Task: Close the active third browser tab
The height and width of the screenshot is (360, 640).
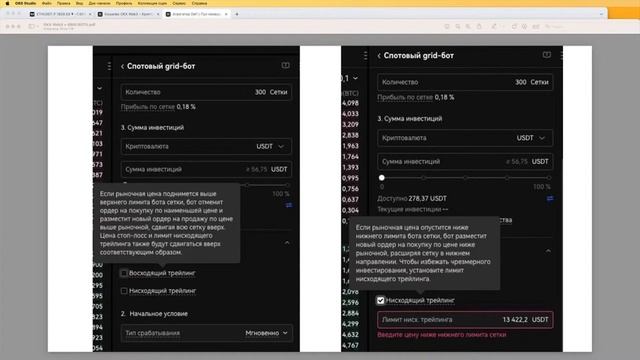Action: coord(226,14)
